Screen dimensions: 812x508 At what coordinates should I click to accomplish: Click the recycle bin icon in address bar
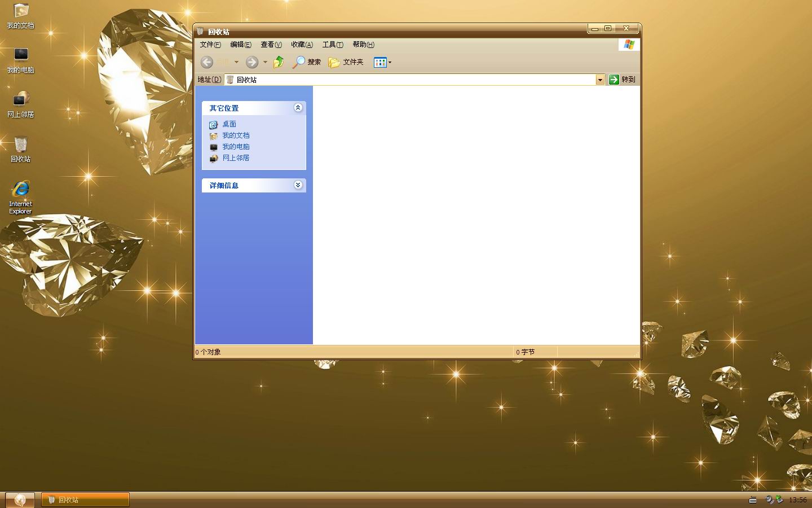[230, 80]
